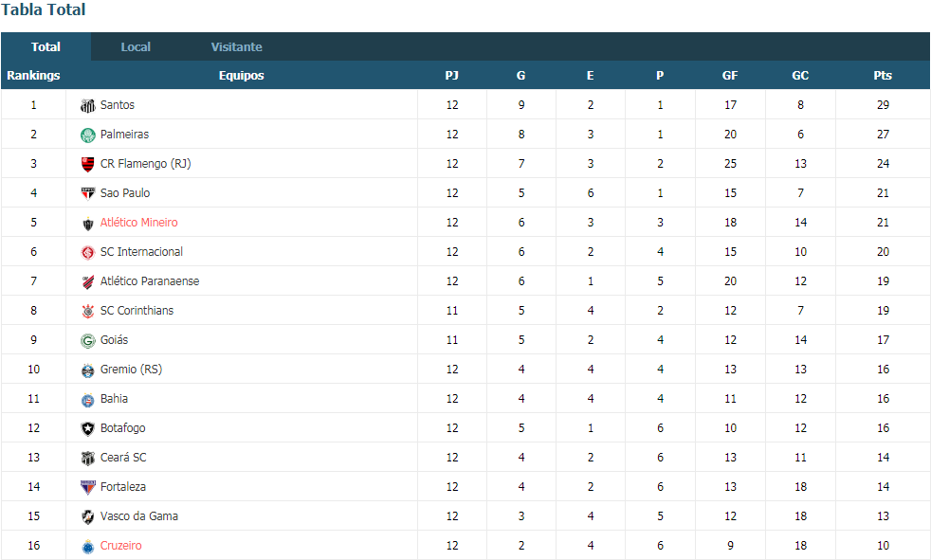
Task: Click the Palmeiras green crest icon
Action: [x=88, y=135]
